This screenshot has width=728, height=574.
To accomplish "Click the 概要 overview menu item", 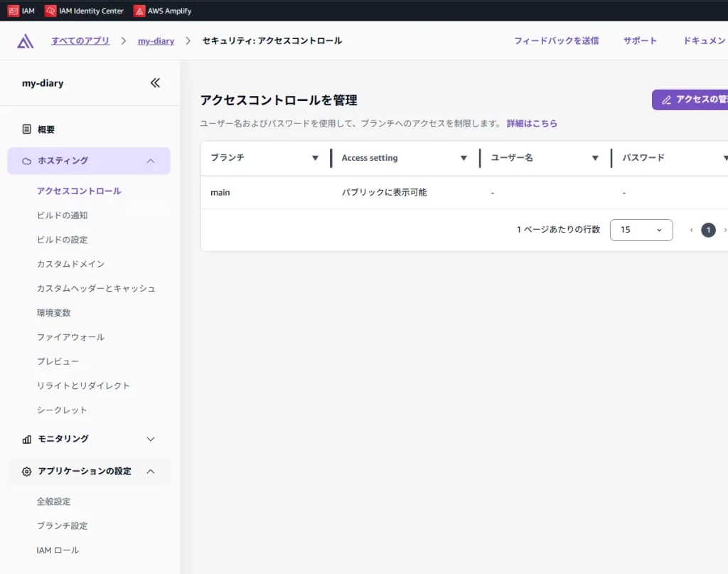I will point(45,129).
